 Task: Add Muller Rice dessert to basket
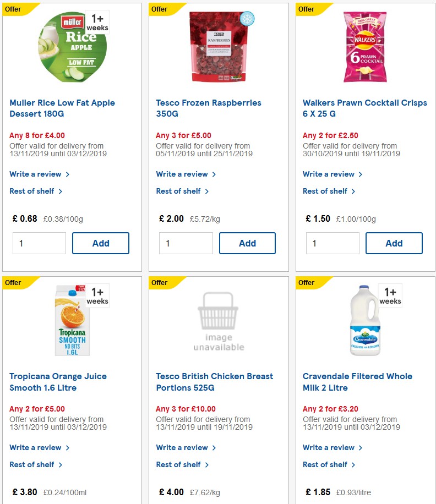pos(100,243)
